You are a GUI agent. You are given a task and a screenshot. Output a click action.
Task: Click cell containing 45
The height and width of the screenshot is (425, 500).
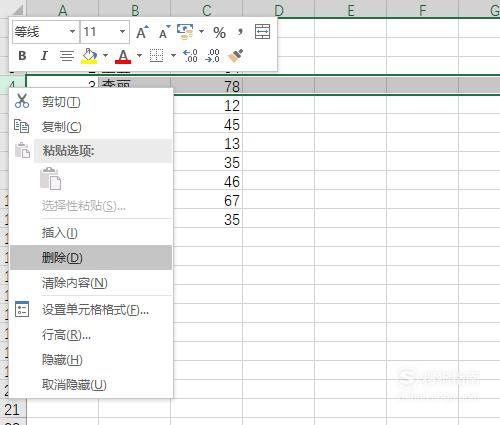coord(207,125)
